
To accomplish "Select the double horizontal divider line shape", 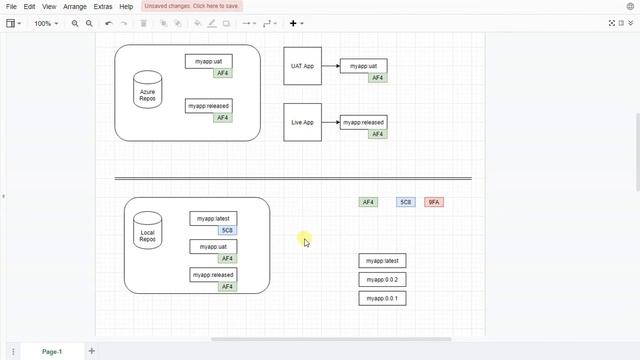I will [293, 178].
